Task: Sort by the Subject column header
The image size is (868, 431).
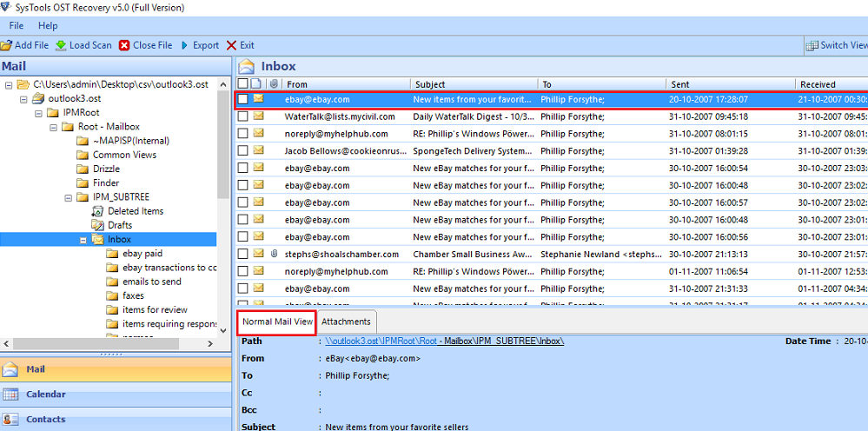Action: pos(474,84)
